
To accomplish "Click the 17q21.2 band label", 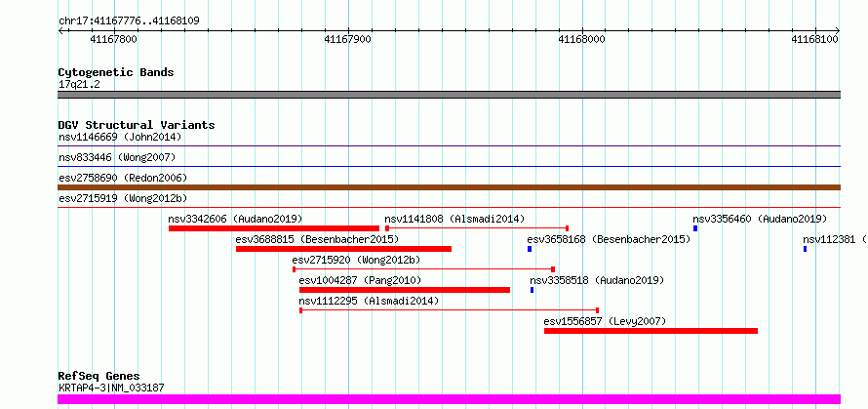I will (x=79, y=85).
